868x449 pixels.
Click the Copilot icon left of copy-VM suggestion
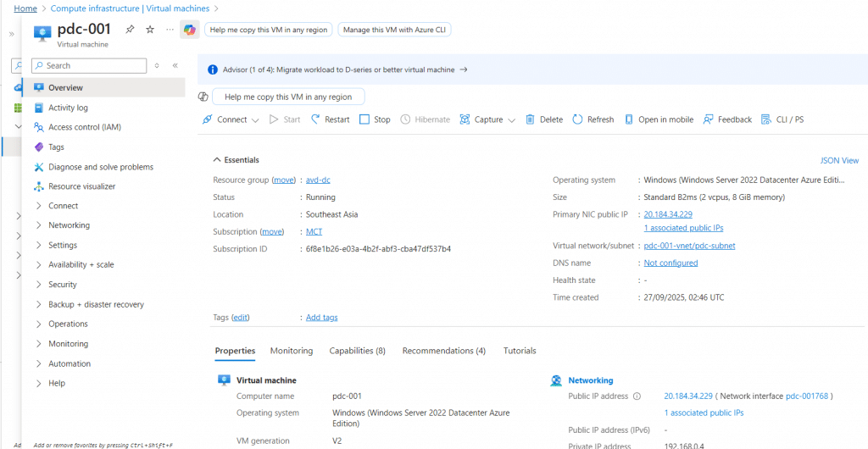point(203,97)
